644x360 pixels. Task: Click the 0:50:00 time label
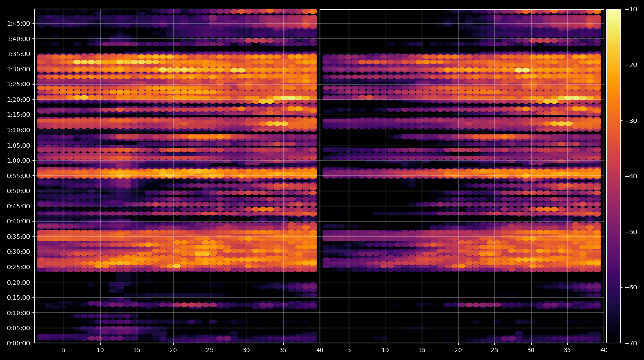pyautogui.click(x=19, y=191)
